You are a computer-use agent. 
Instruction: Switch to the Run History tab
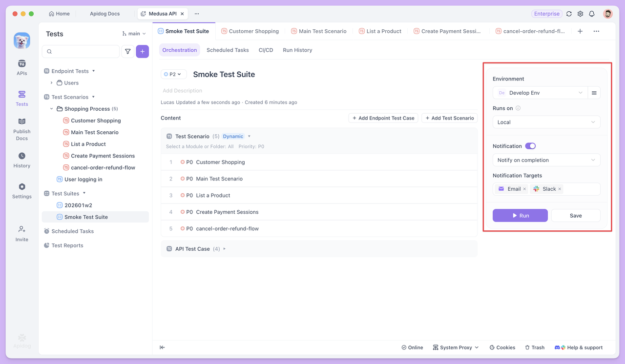pos(297,50)
